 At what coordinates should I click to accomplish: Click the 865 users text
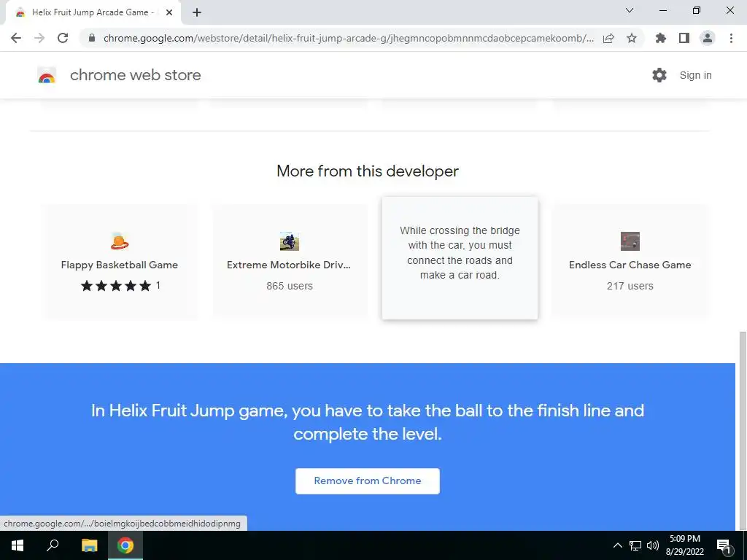pos(290,286)
